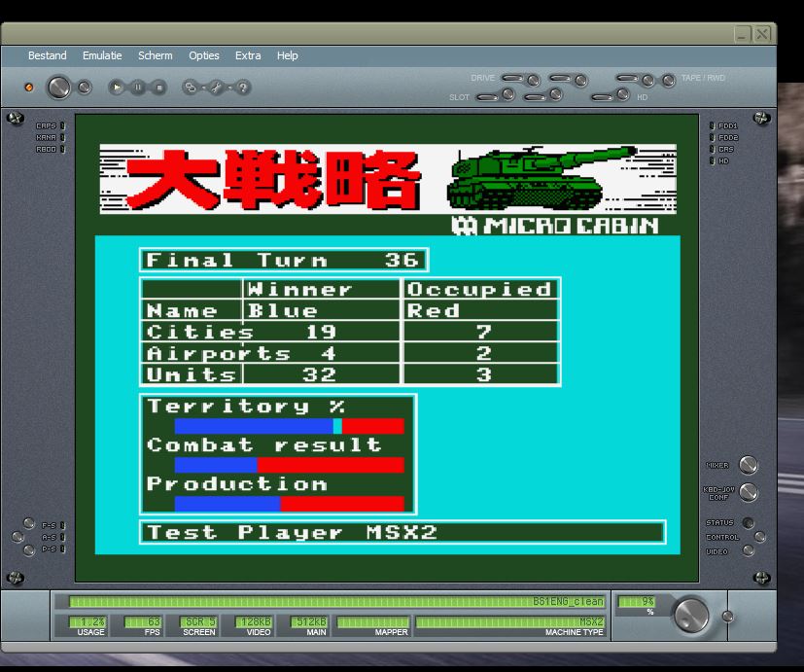Click the "BS1ENG_clean" status display

click(337, 601)
